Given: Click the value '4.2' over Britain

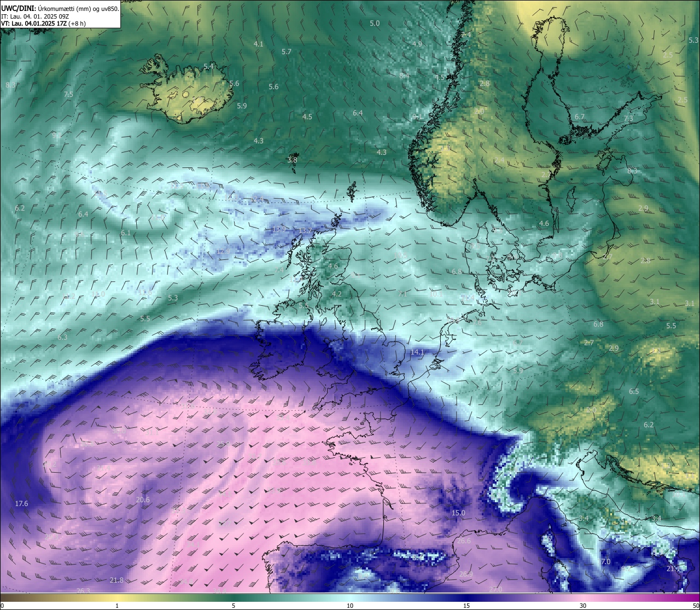Looking at the screenshot, I should click(337, 293).
